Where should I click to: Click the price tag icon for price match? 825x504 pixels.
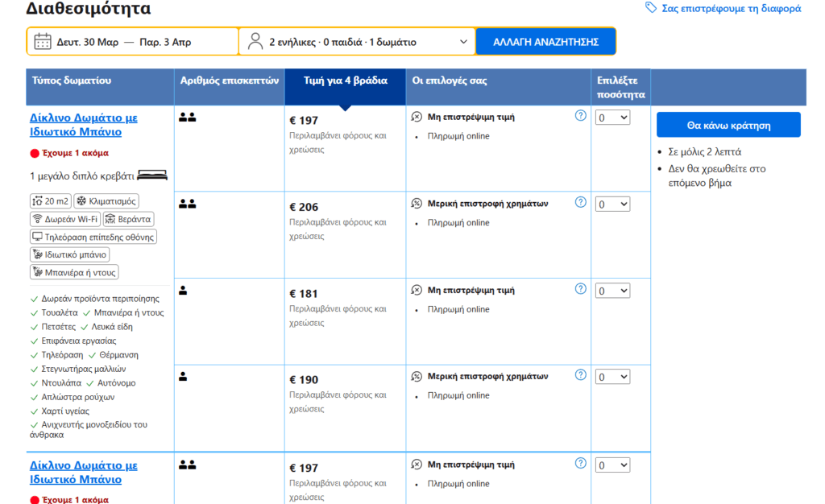tap(651, 8)
